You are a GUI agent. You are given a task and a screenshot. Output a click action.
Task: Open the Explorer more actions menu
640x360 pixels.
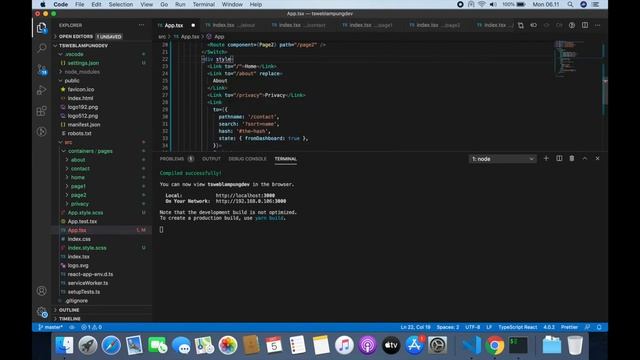[x=141, y=25]
